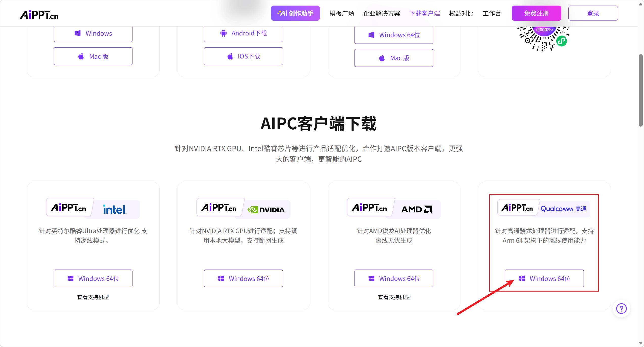Image resolution: width=644 pixels, height=347 pixels.
Task: Click scrollbar up arrow
Action: coord(640,4)
